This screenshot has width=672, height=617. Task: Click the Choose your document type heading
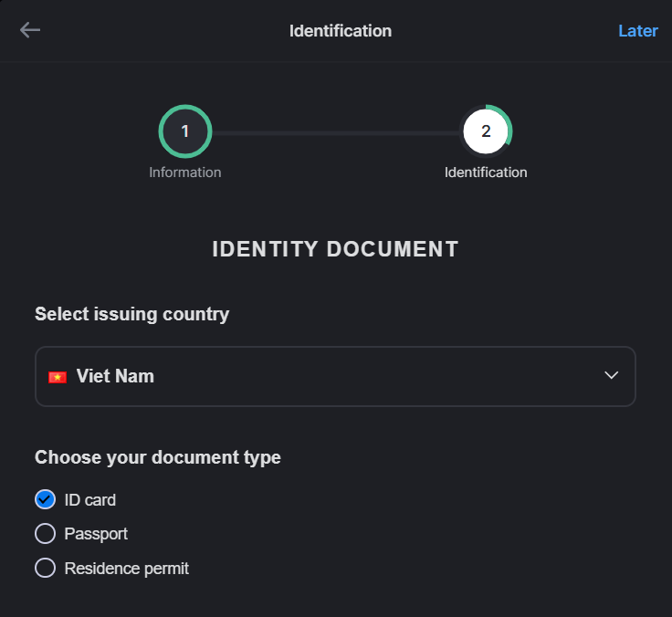[x=158, y=457]
